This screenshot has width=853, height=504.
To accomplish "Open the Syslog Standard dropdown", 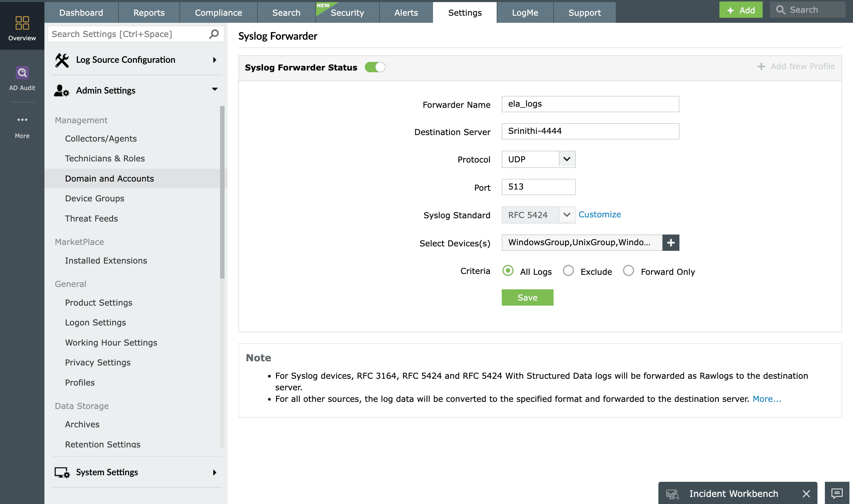I will 566,215.
